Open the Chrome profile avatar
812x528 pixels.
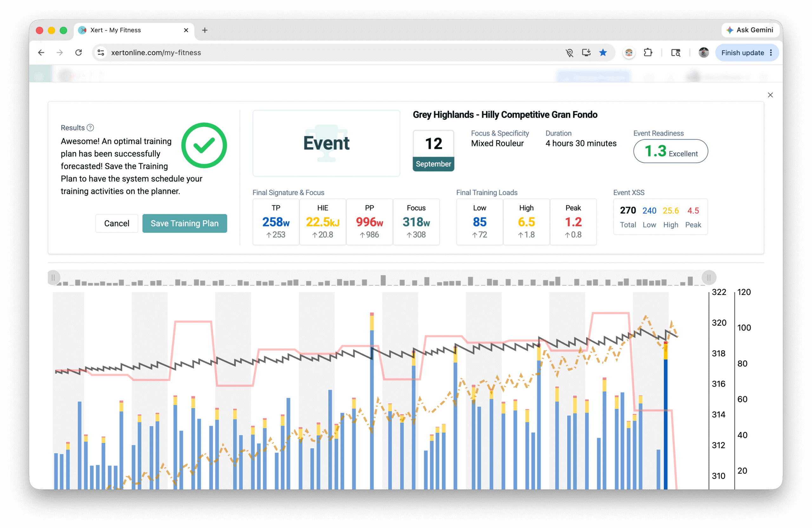pyautogui.click(x=704, y=53)
